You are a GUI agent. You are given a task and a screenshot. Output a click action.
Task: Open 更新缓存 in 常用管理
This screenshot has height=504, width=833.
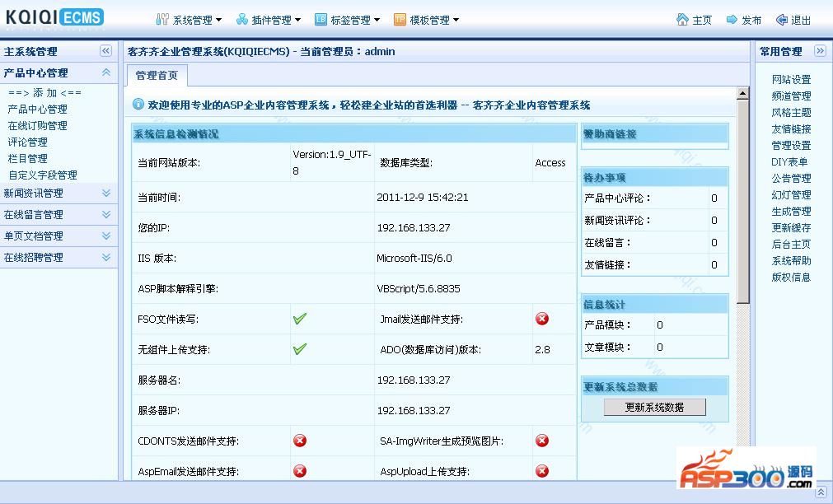791,227
